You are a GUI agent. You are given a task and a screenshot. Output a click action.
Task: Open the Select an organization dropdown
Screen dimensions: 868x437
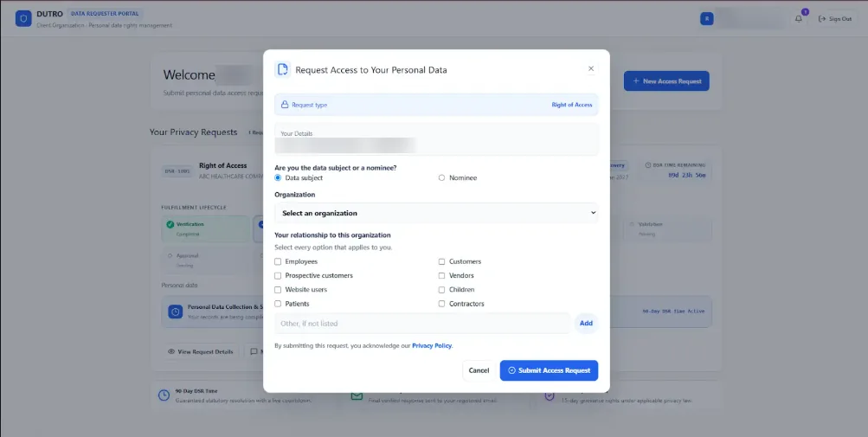click(436, 213)
